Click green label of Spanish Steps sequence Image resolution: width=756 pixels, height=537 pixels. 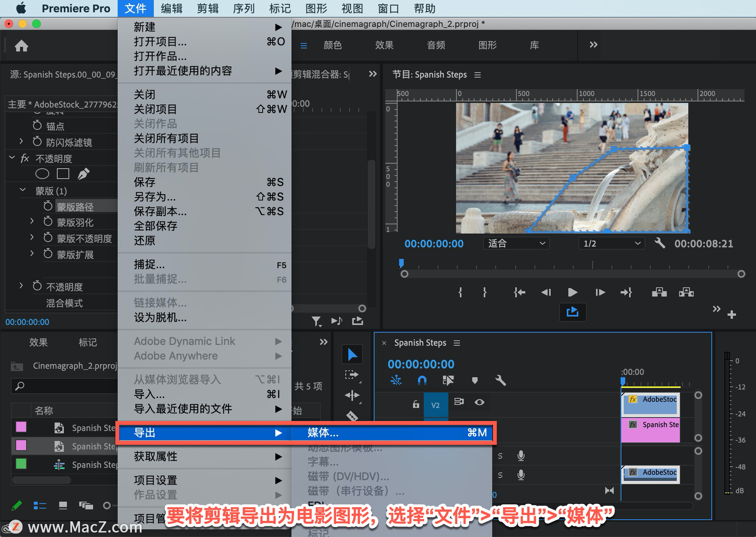coord(21,464)
